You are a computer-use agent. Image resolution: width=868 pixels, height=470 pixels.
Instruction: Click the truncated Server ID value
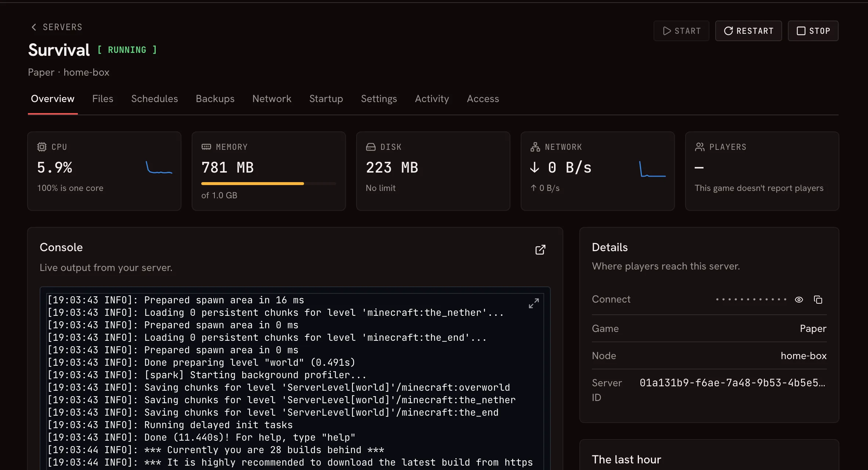tap(733, 383)
